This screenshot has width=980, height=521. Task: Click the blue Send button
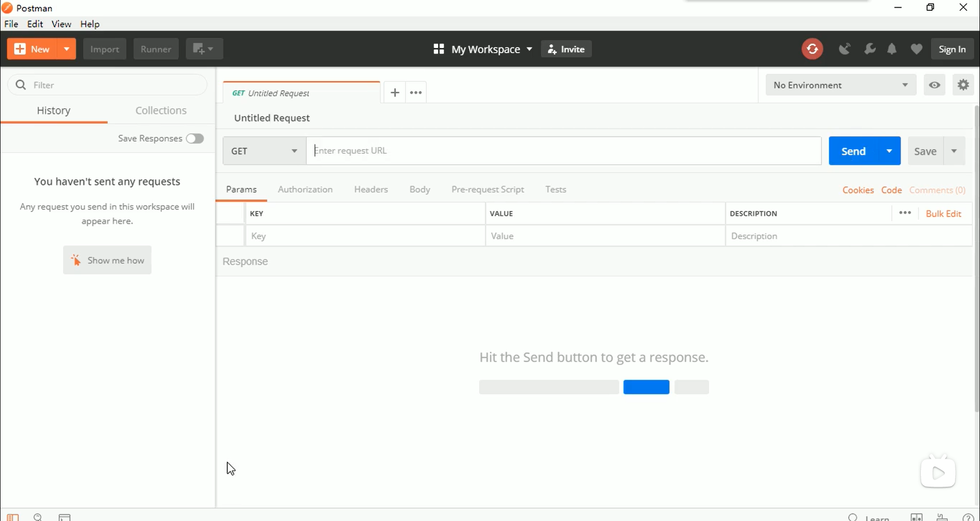854,151
